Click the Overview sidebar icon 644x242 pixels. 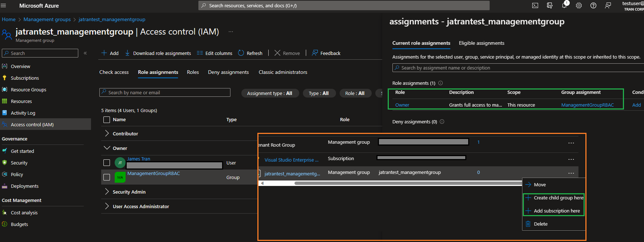[x=5, y=66]
